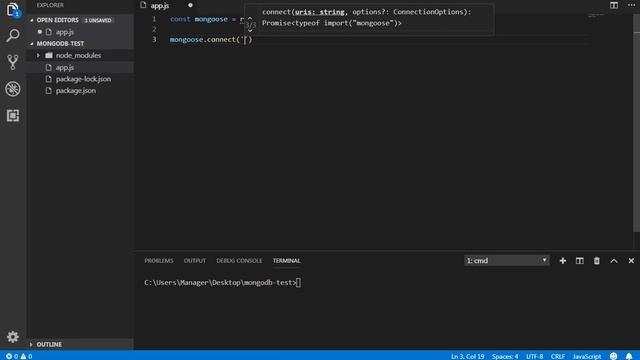The image size is (640, 360).
Task: Click the unsaved dot on app.js tab
Action: [x=190, y=5]
